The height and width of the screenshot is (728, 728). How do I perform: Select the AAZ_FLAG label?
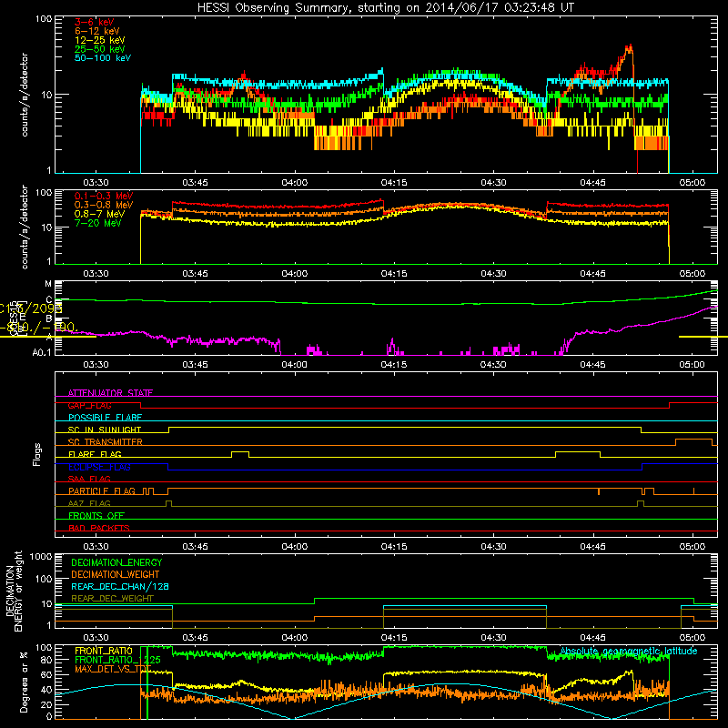pyautogui.click(x=89, y=503)
